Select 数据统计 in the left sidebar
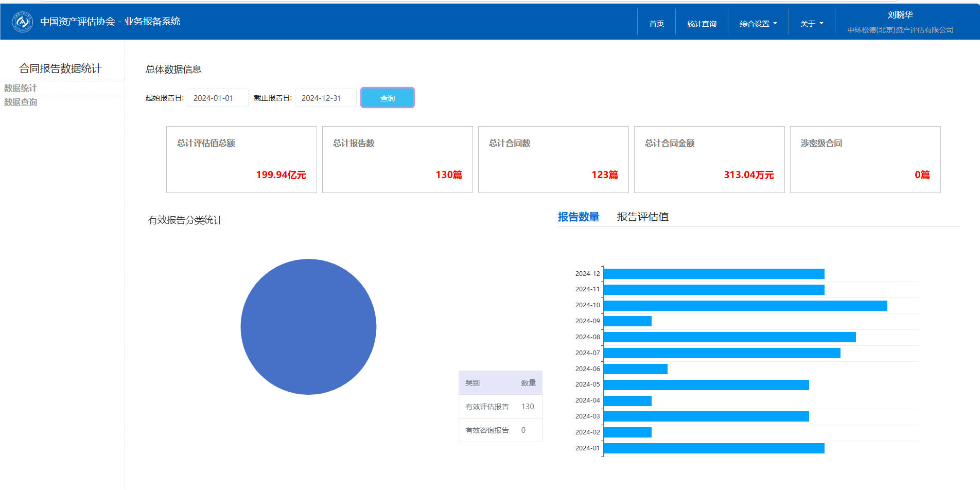Screen dimensions: 980x490 coord(21,88)
